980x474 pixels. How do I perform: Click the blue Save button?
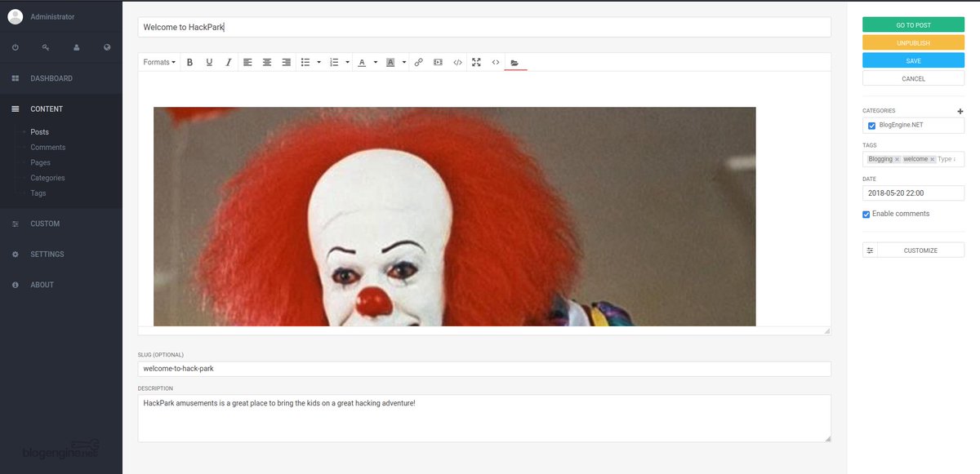point(913,60)
